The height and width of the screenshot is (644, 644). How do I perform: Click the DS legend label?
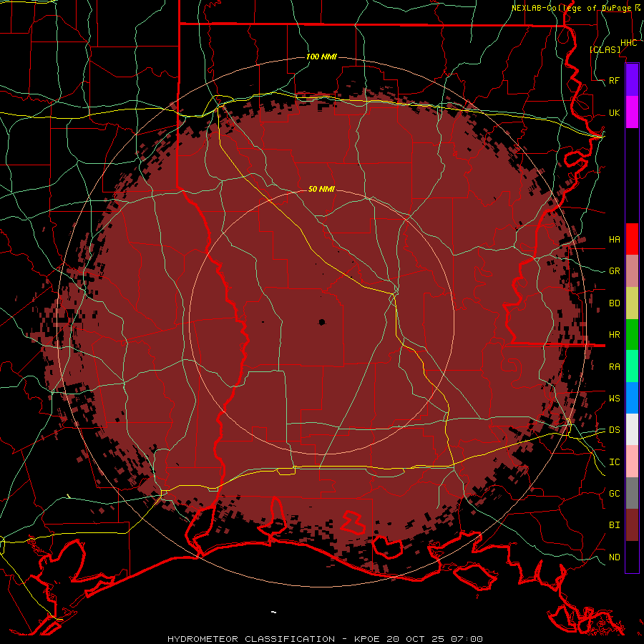(615, 429)
